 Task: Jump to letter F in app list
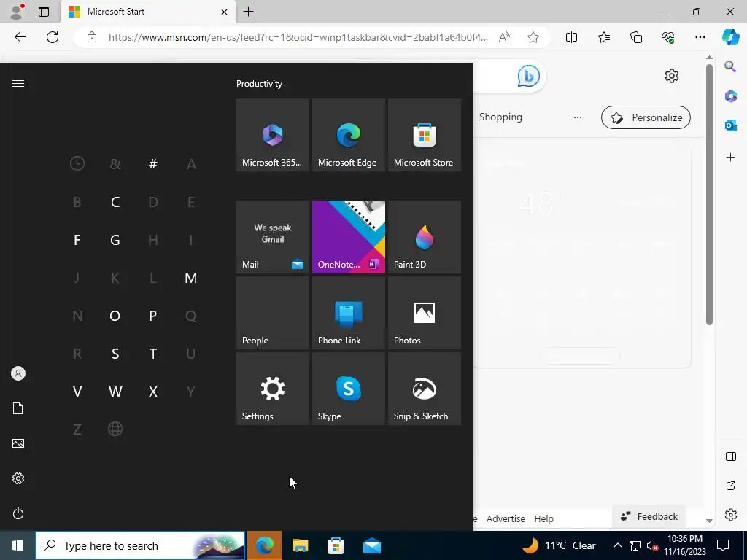[x=77, y=240]
